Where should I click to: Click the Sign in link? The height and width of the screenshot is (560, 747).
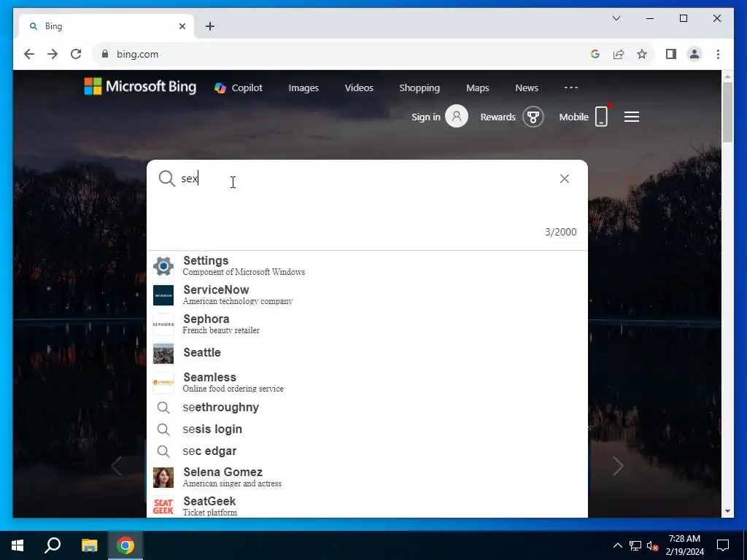point(426,117)
